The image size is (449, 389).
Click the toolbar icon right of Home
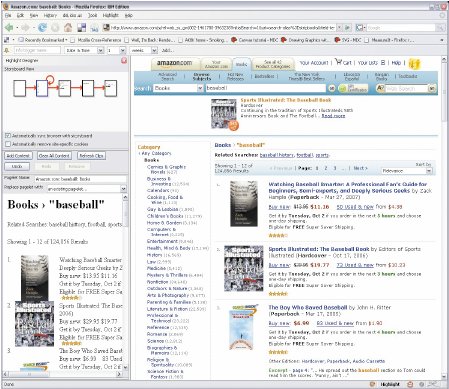(81, 28)
